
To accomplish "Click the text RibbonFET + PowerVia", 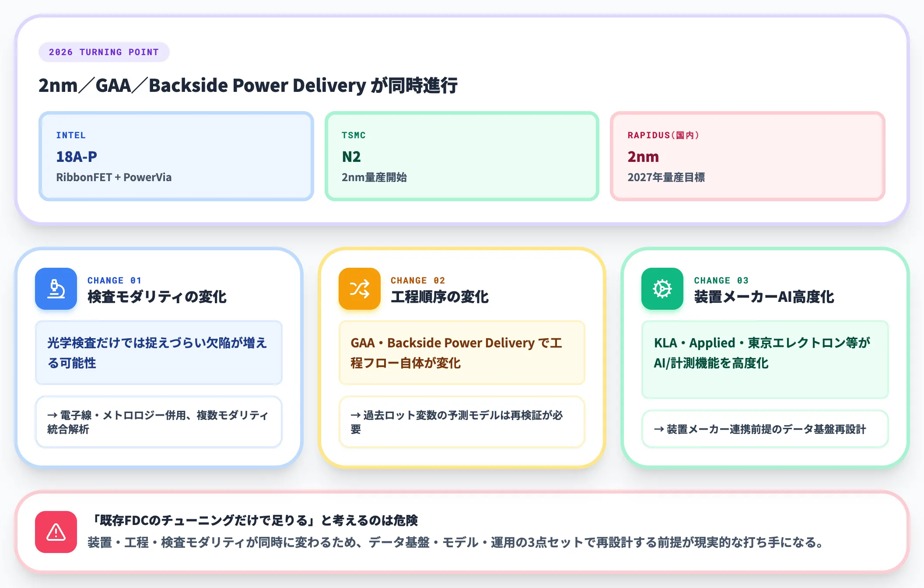I will [x=114, y=177].
